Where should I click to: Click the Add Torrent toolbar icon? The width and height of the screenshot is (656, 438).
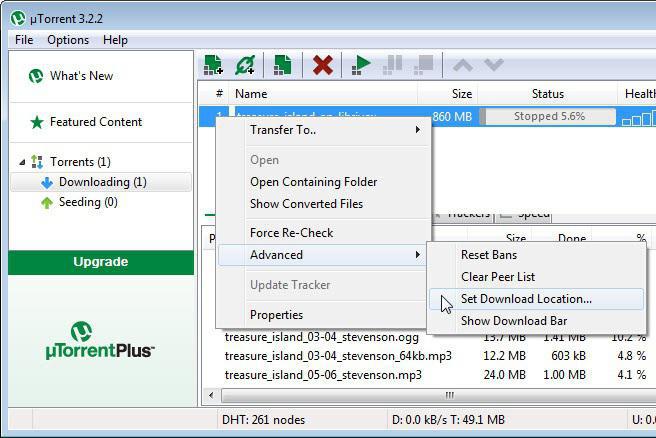tap(213, 65)
